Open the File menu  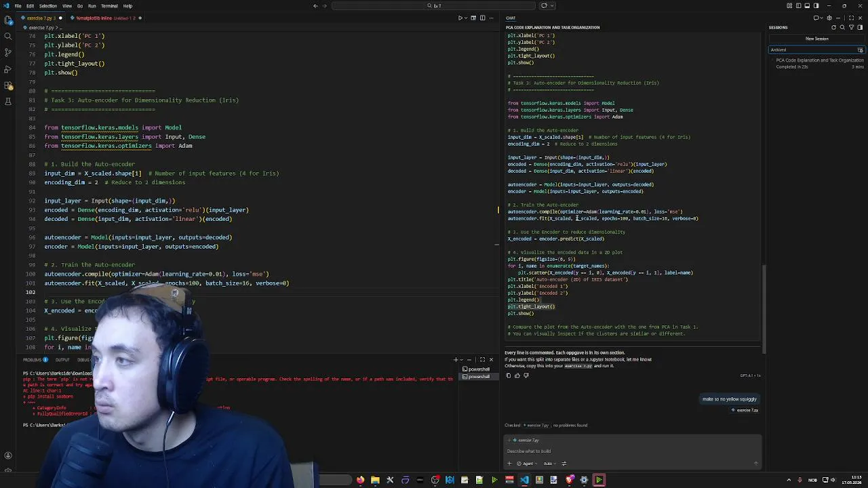(x=18, y=5)
